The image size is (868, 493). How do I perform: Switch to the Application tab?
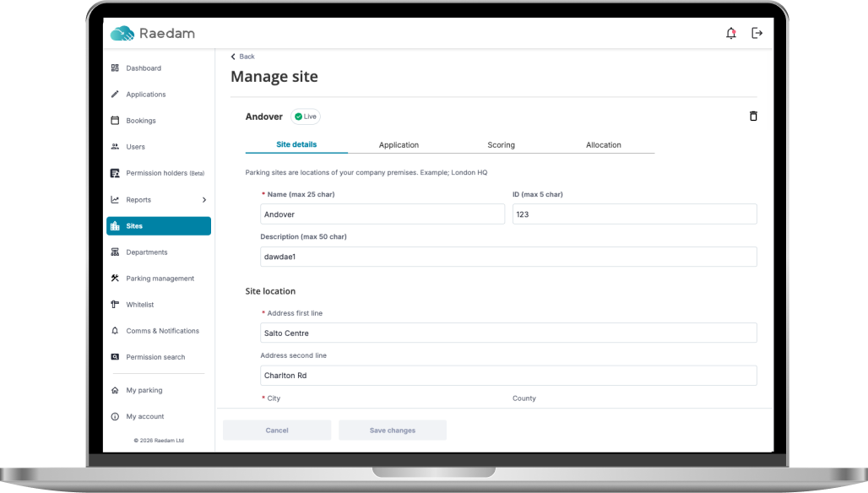399,145
